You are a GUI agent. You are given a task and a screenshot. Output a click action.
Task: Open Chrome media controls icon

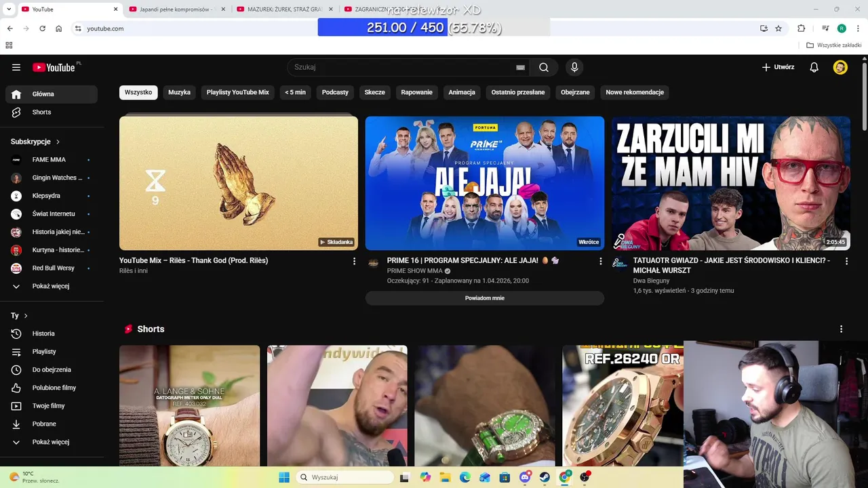825,28
